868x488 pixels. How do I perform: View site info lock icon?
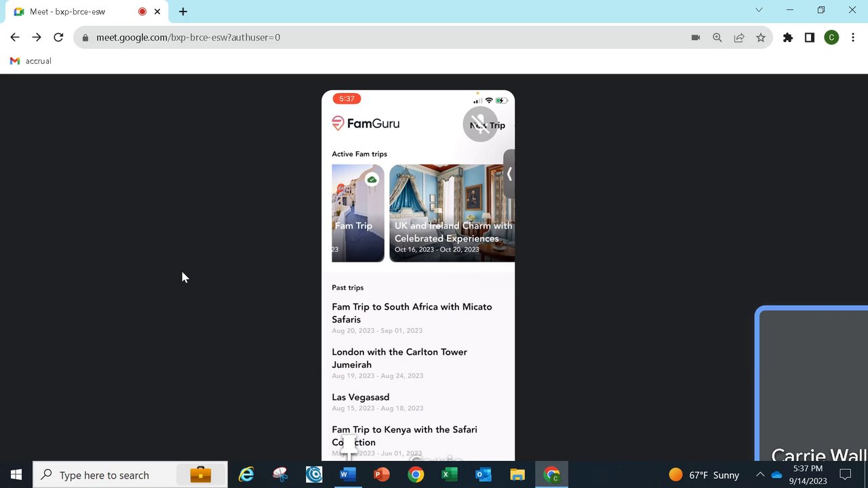tap(85, 38)
